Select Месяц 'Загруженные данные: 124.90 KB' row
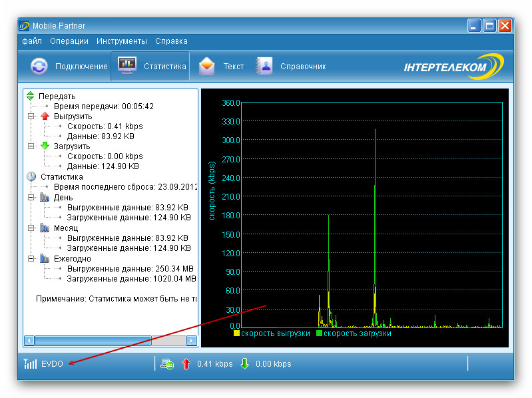532x398 pixels. tap(129, 248)
